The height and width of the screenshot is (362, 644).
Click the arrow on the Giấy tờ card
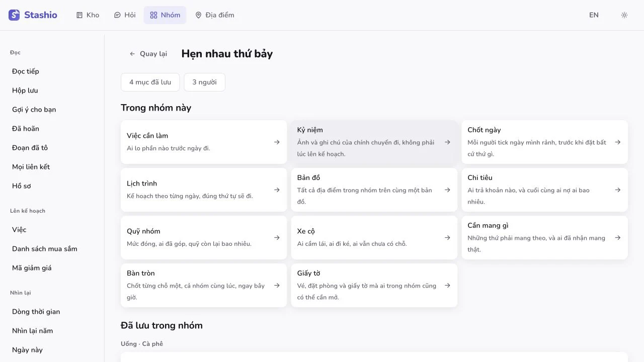(447, 286)
